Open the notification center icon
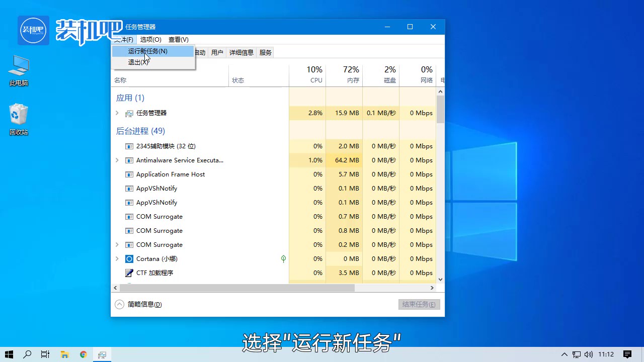Screen dimensions: 644x362 [x=627, y=354]
